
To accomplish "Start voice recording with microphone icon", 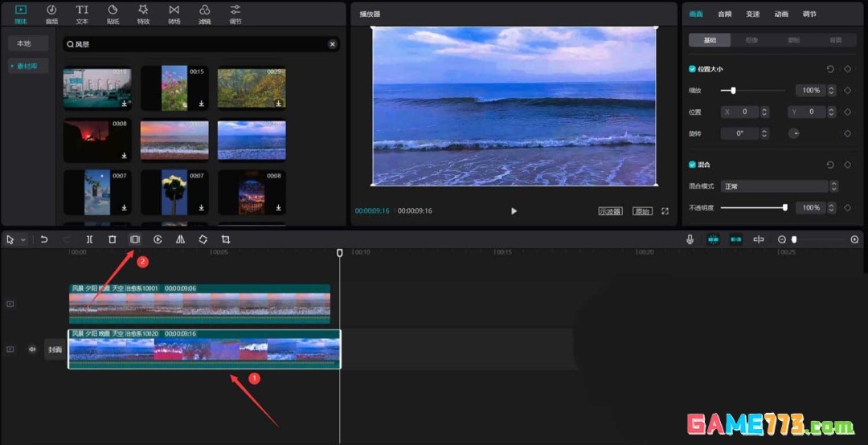I will coord(690,239).
